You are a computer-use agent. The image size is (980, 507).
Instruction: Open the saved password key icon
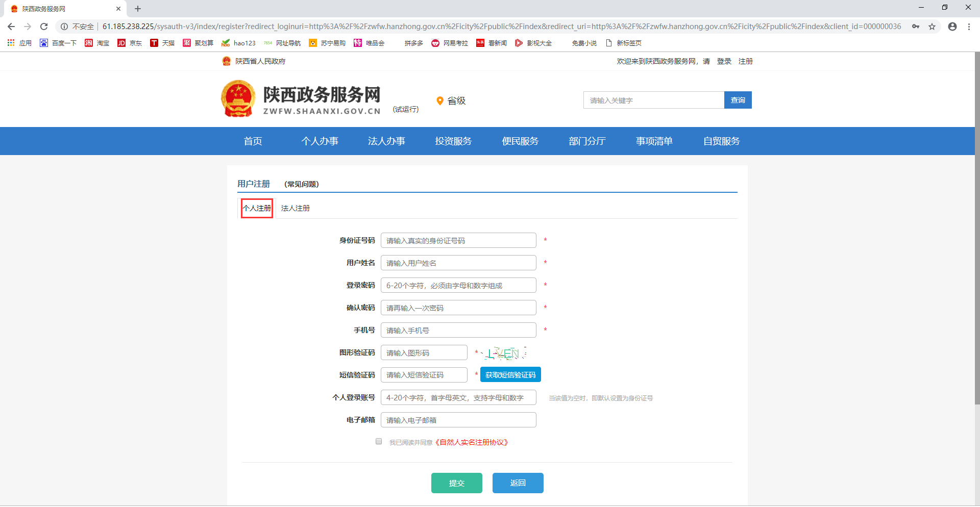point(916,27)
